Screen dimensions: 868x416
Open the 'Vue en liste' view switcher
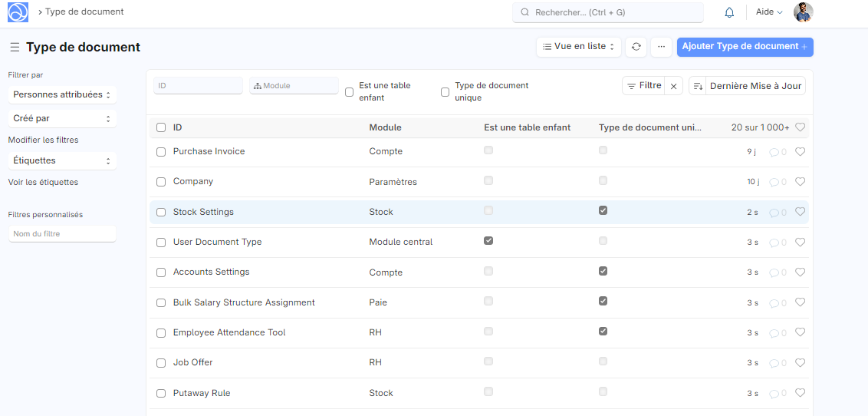pos(578,47)
